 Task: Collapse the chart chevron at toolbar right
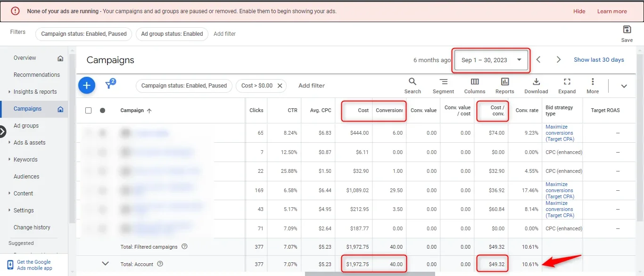[x=624, y=86]
